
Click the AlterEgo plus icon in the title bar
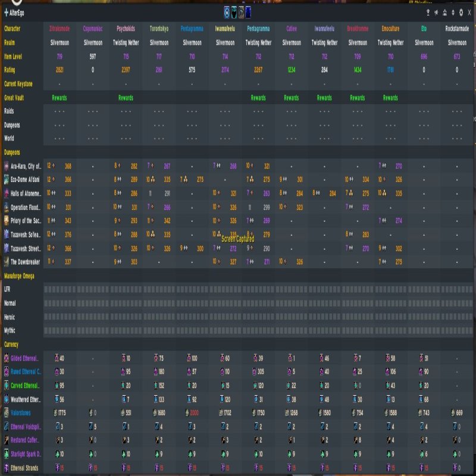(x=7, y=12)
